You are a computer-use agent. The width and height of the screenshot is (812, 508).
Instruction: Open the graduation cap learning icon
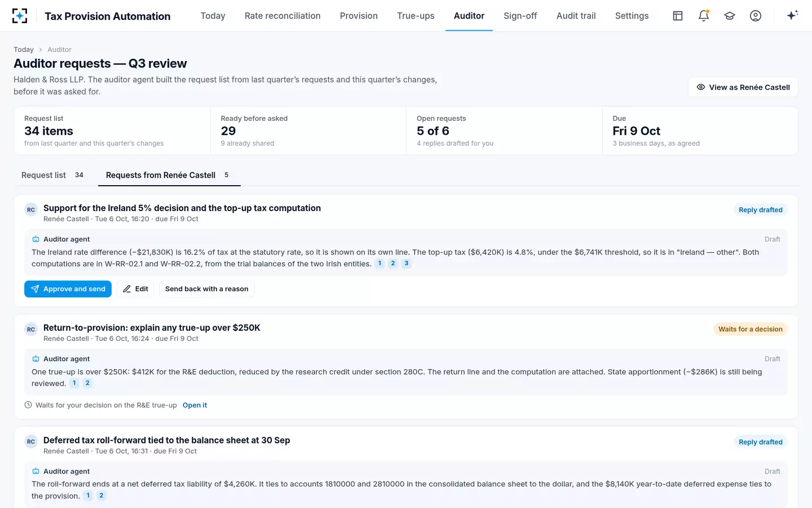click(x=730, y=16)
